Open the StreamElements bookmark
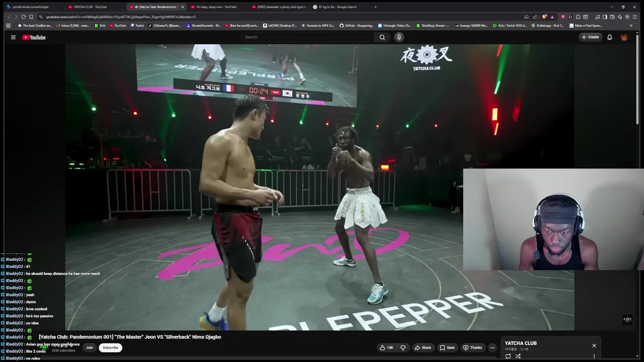The height and width of the screenshot is (362, 644). point(203,26)
